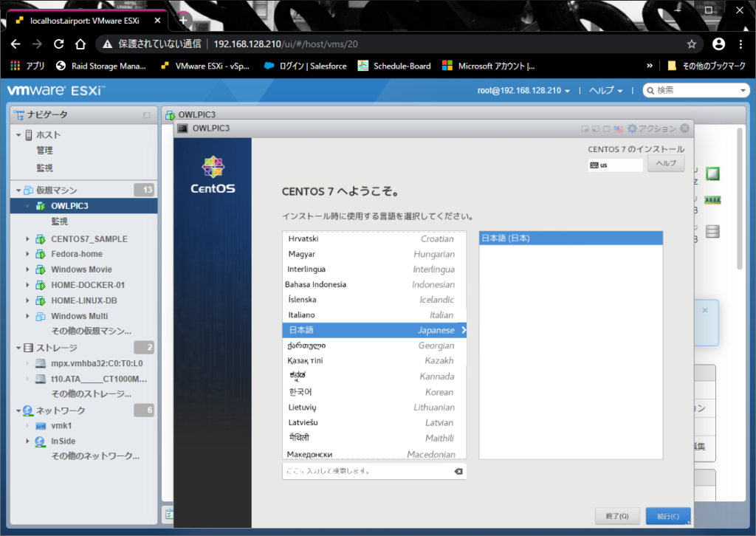The width and height of the screenshot is (756, 536).
Task: Click the browser address bar URL
Action: [x=286, y=44]
